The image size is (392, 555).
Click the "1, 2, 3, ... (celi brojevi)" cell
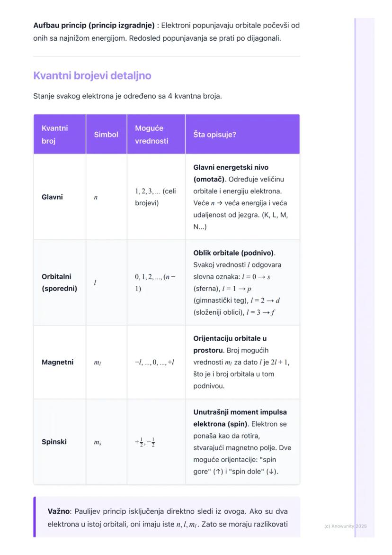[155, 197]
